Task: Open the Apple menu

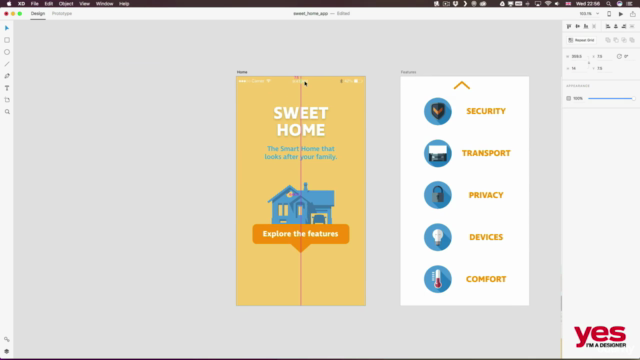Action: [x=9, y=4]
